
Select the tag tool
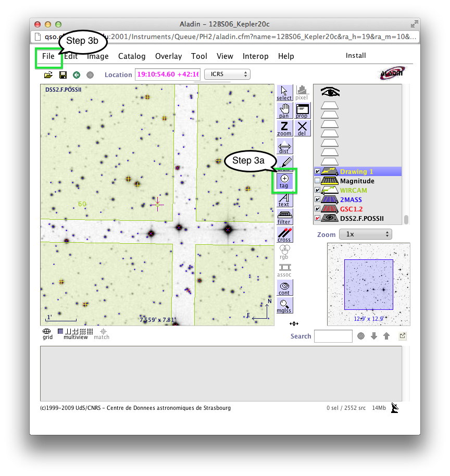coord(284,181)
